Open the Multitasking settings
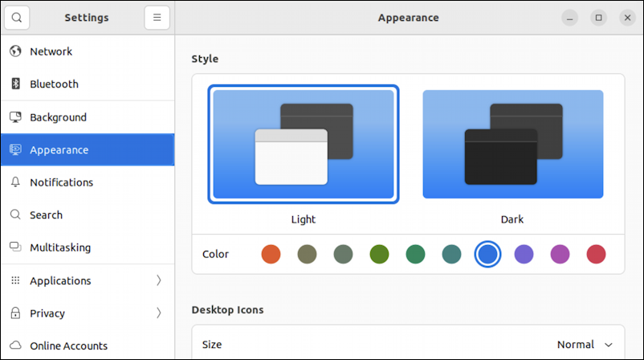This screenshot has height=360, width=644. click(x=88, y=247)
